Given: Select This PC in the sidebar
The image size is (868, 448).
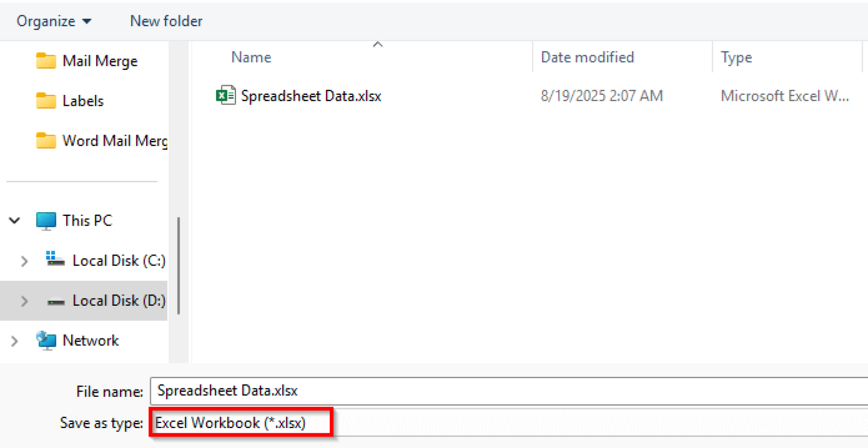Looking at the screenshot, I should [x=87, y=220].
